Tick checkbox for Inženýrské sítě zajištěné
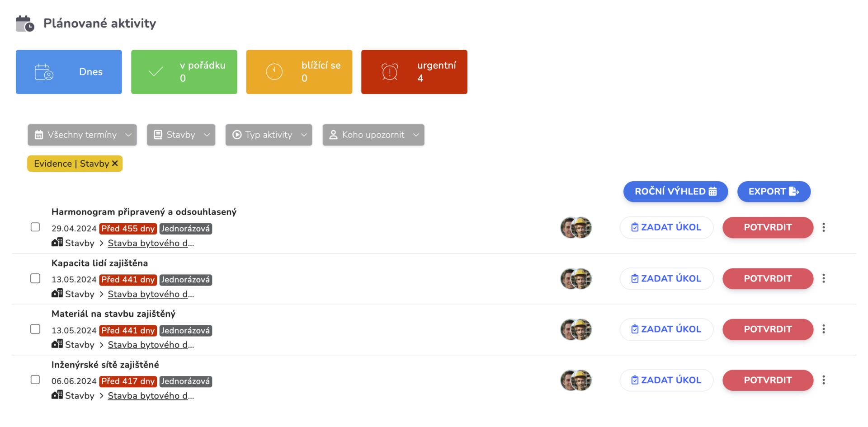Screen dimensions: 868x427 click(x=35, y=380)
